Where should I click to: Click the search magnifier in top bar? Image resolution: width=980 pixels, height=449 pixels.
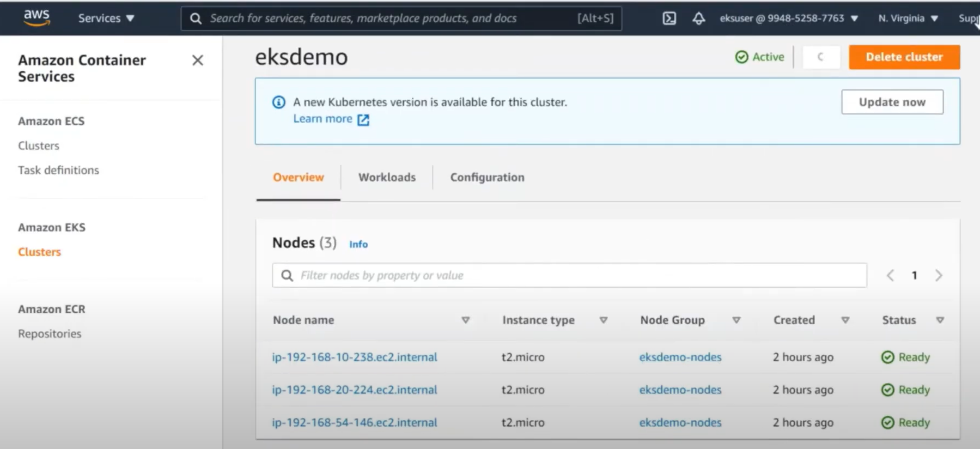coord(196,19)
